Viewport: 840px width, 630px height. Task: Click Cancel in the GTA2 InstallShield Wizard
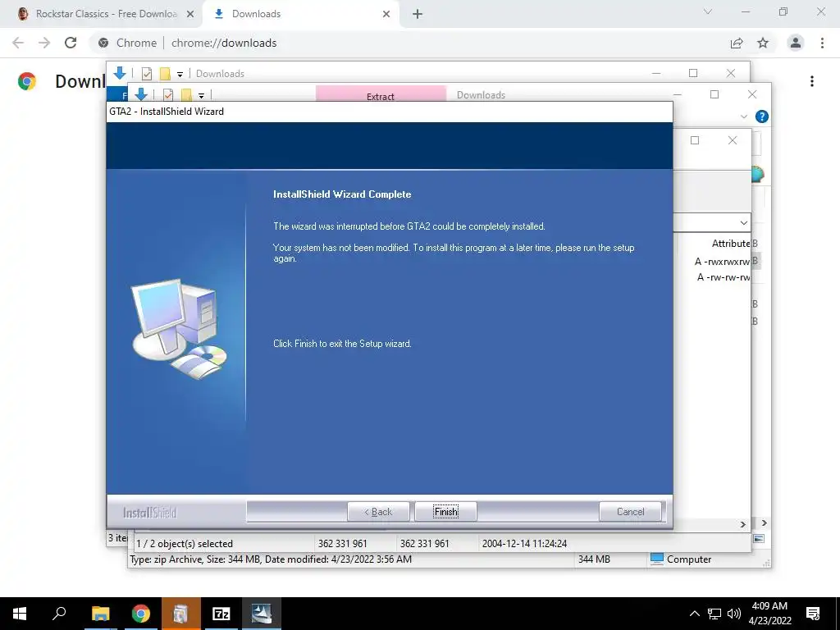pyautogui.click(x=631, y=512)
